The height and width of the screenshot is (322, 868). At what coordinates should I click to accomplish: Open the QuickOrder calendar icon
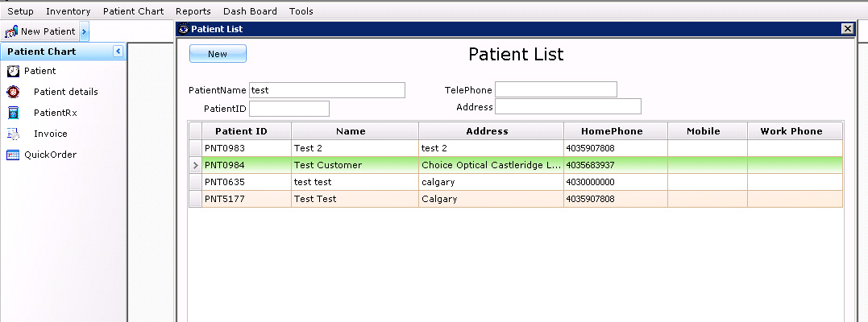coord(13,155)
